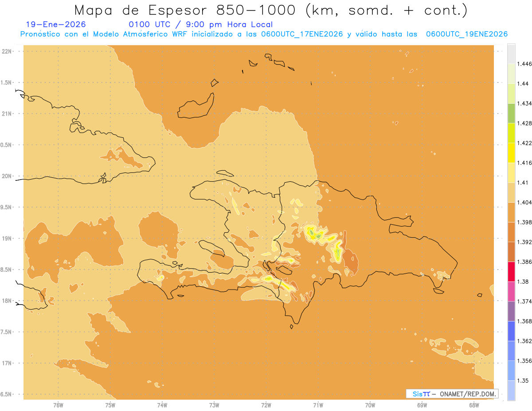Click the pink legend swatch between 1.374 and 1.38
Screen dimensions: 532x411
click(511, 292)
